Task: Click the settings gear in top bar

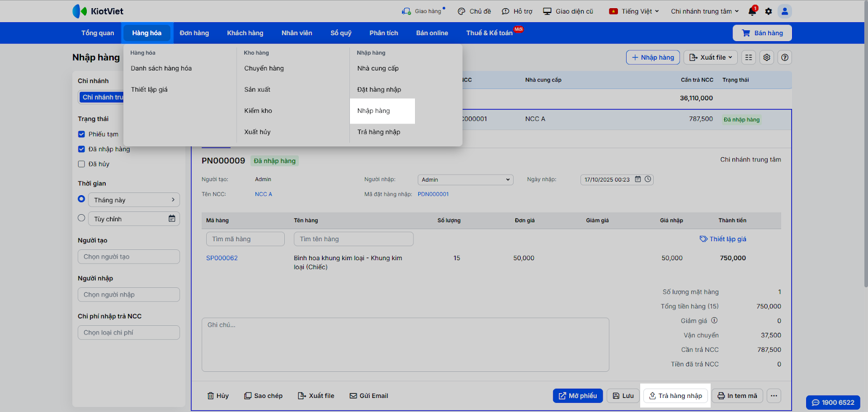Action: pyautogui.click(x=768, y=11)
